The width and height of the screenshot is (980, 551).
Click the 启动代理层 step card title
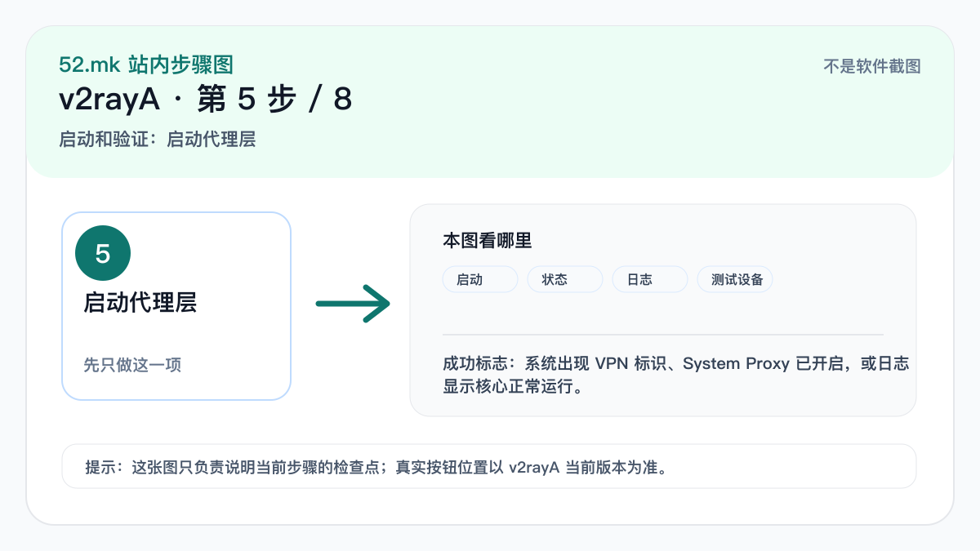click(140, 303)
